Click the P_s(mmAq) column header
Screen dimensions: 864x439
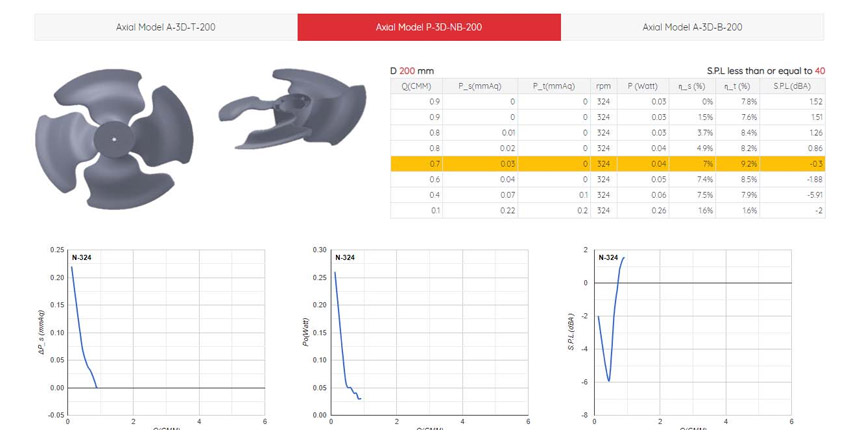tap(480, 86)
